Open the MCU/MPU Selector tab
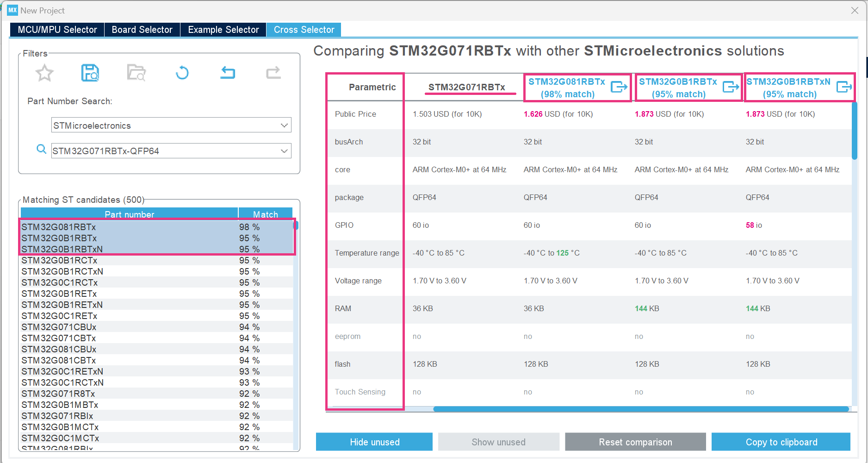868x463 pixels. tap(56, 29)
